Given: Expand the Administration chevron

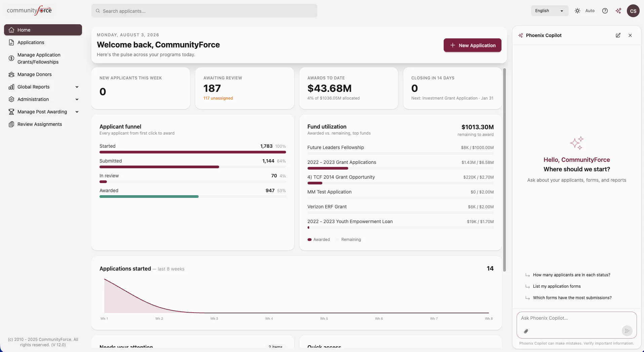Looking at the screenshot, I should tap(77, 99).
